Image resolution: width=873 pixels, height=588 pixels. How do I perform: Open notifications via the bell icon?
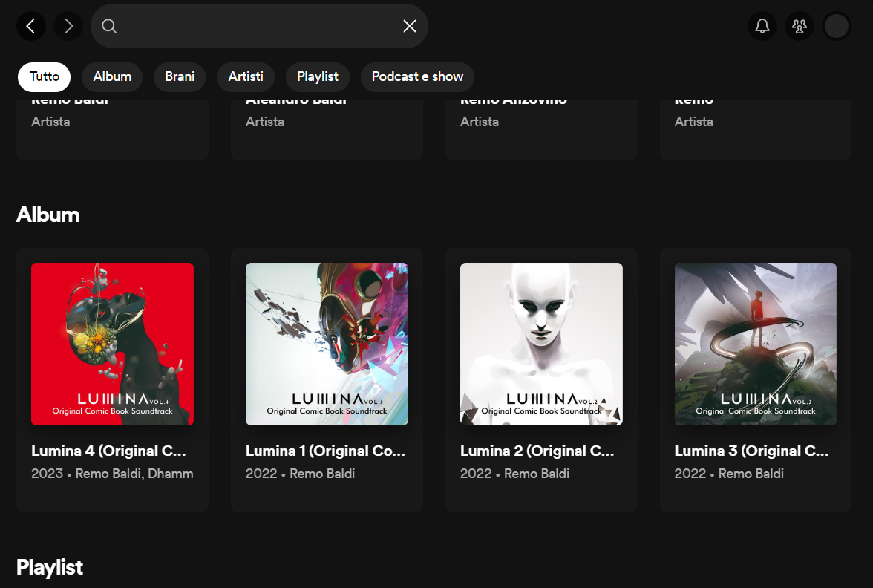pyautogui.click(x=762, y=26)
